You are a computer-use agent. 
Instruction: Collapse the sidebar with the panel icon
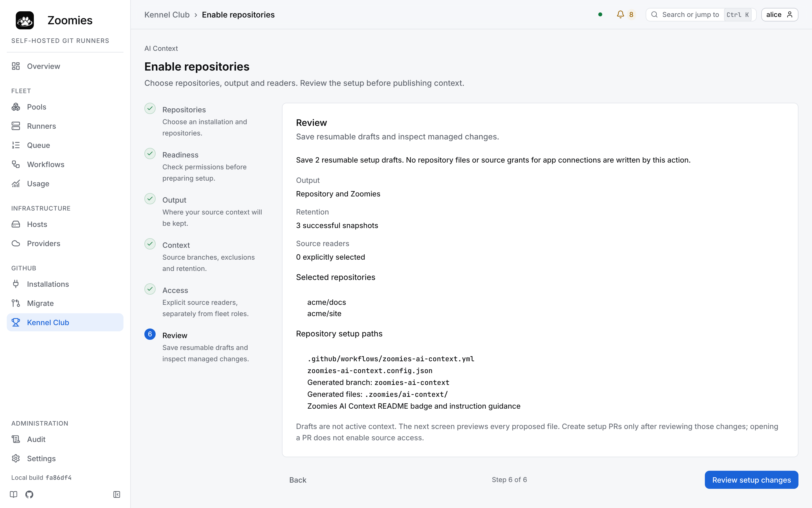click(116, 494)
